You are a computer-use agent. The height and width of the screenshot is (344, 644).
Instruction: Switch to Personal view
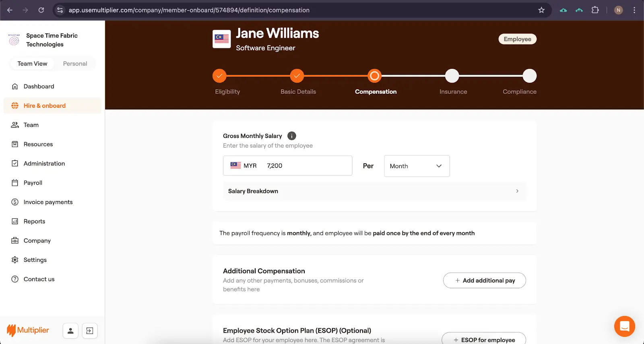coord(75,64)
